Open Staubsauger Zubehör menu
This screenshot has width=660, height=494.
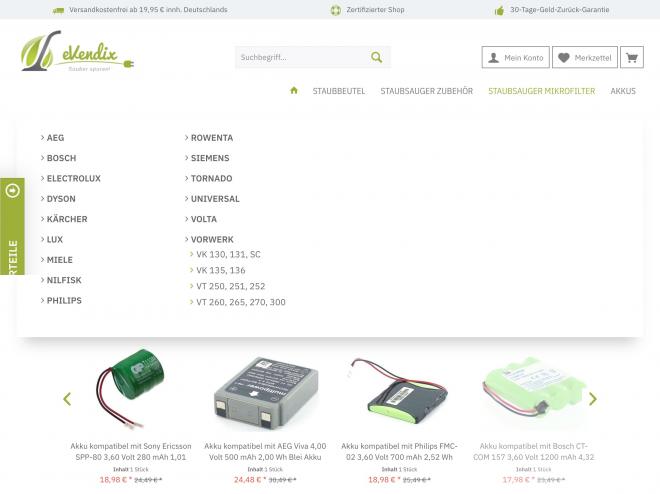[426, 91]
